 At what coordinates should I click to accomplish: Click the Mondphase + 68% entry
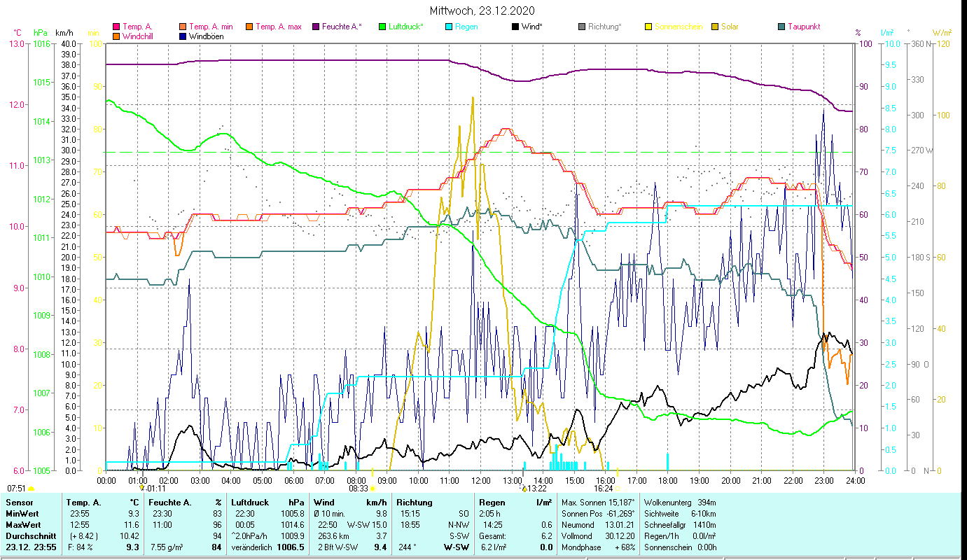click(599, 547)
